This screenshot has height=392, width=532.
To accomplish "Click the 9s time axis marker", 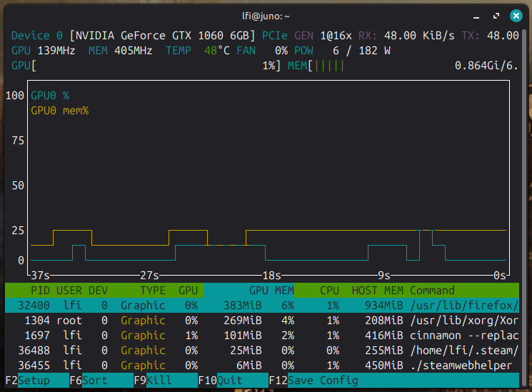I will (x=384, y=275).
